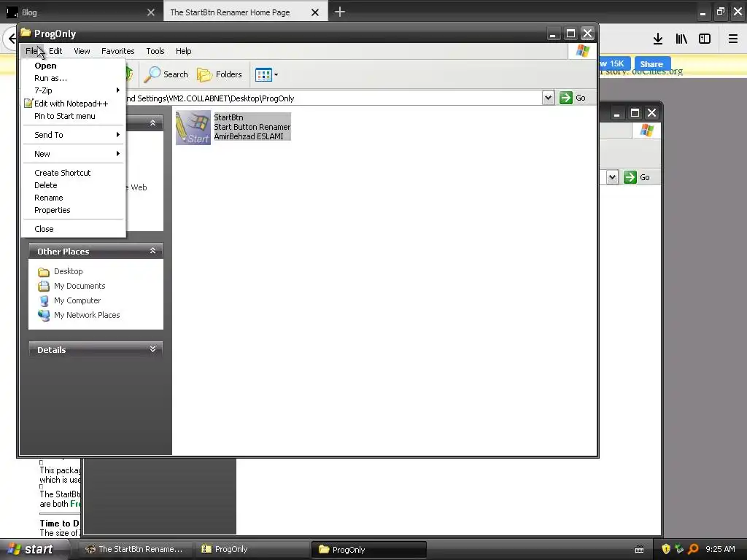Screen dimensions: 747x560
Task: Open a new browser tab
Action: (340, 12)
